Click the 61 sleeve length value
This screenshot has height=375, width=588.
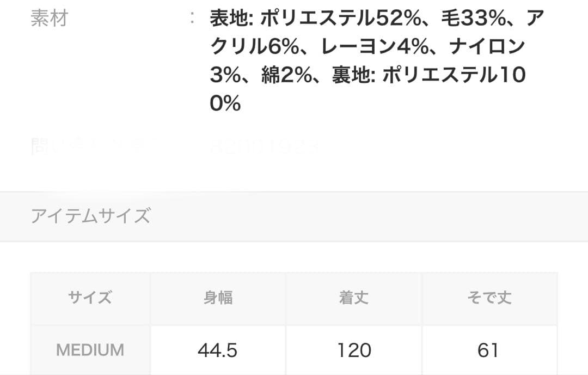pos(488,350)
